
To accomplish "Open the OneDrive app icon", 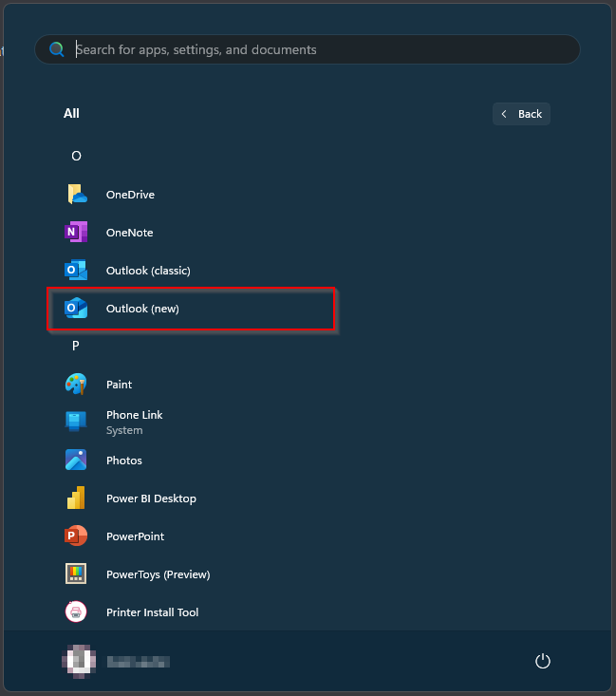I will click(76, 195).
